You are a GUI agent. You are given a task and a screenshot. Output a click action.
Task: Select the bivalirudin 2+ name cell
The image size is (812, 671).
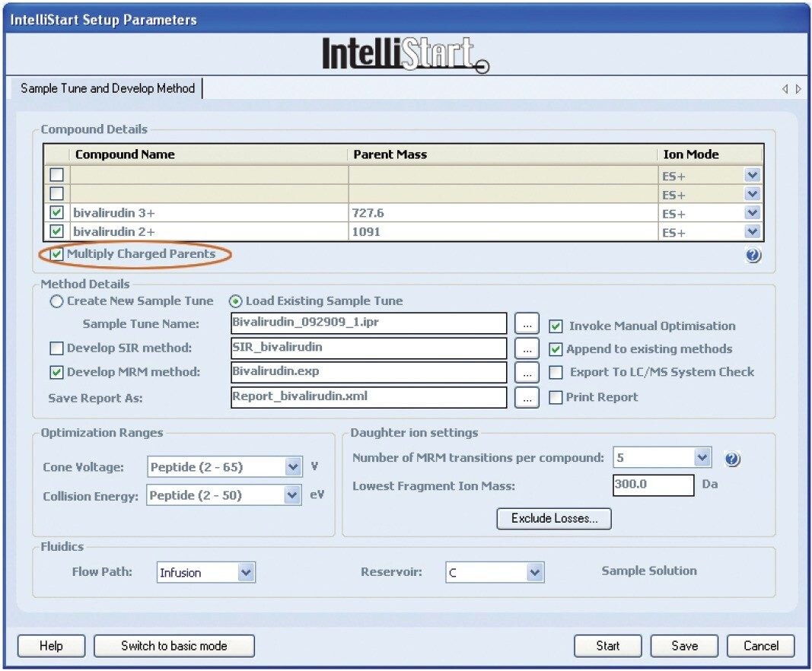click(209, 231)
